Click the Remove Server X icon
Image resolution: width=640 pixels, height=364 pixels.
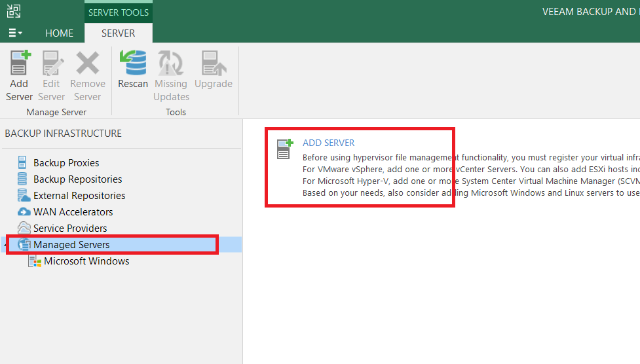click(87, 64)
